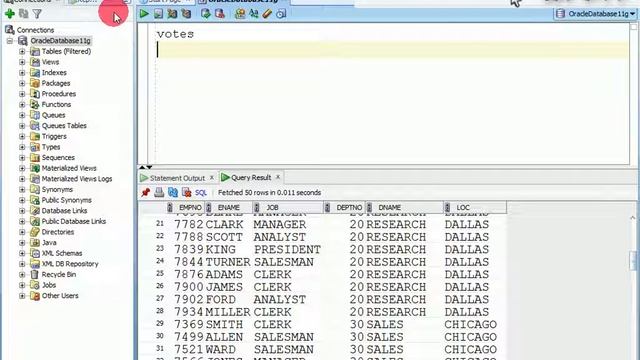Click the 'votes' text in the worksheet
The image size is (640, 360).
[x=176, y=34]
